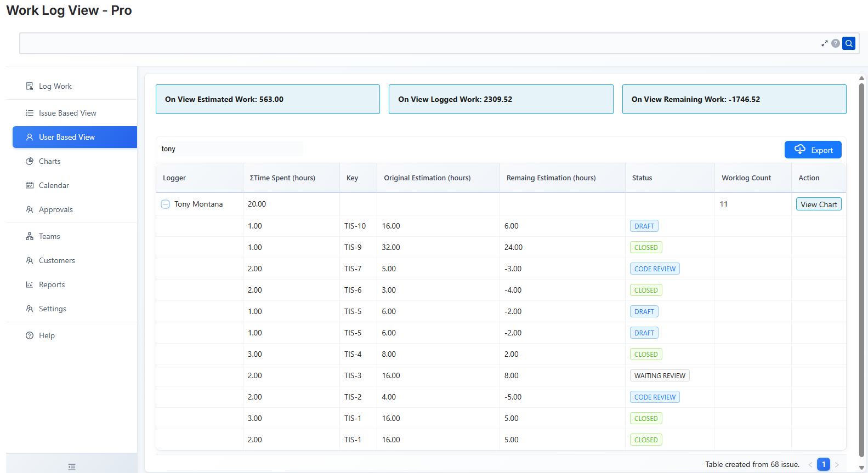
Task: Click View Chart for Tony Montana
Action: [x=818, y=204]
